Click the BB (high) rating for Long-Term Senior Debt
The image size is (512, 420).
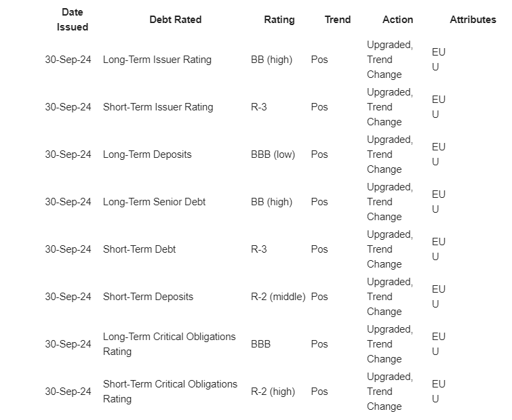[x=271, y=202]
